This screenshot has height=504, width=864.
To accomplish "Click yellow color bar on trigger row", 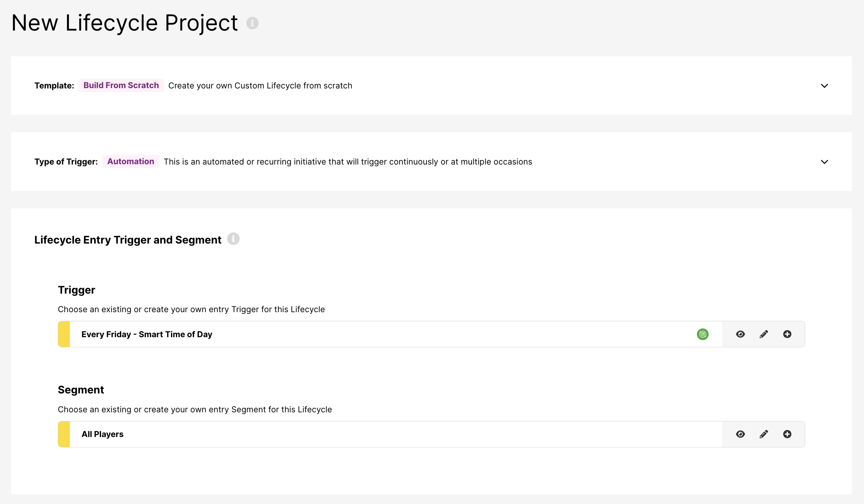I will point(64,334).
